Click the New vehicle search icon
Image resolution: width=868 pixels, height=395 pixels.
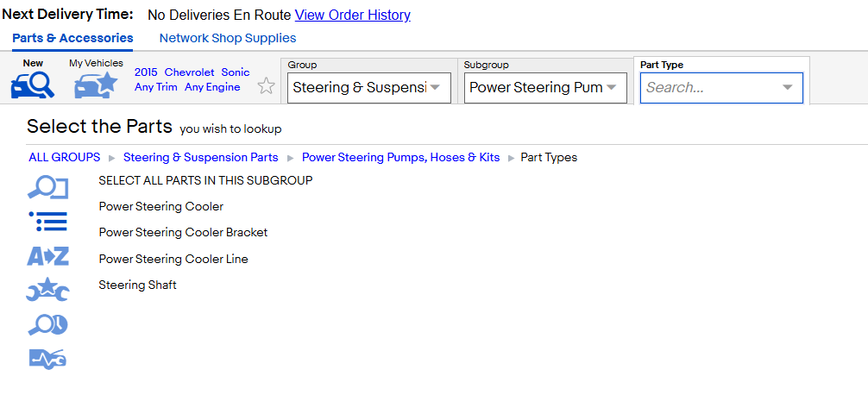pos(33,85)
